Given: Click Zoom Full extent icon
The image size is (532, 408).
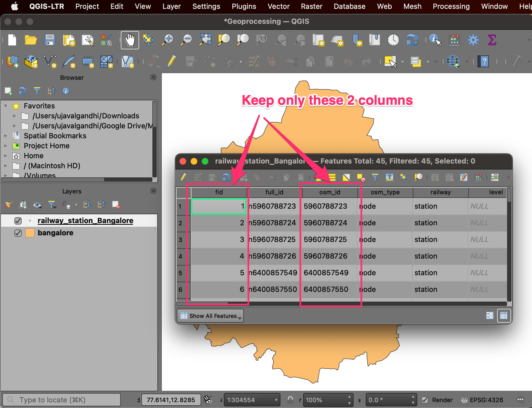Looking at the screenshot, I should [205, 40].
